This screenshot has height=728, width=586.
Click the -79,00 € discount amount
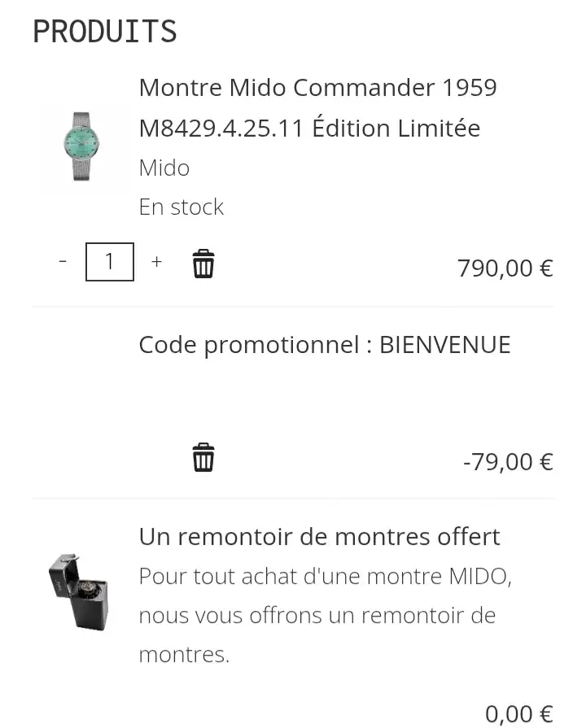pos(508,461)
